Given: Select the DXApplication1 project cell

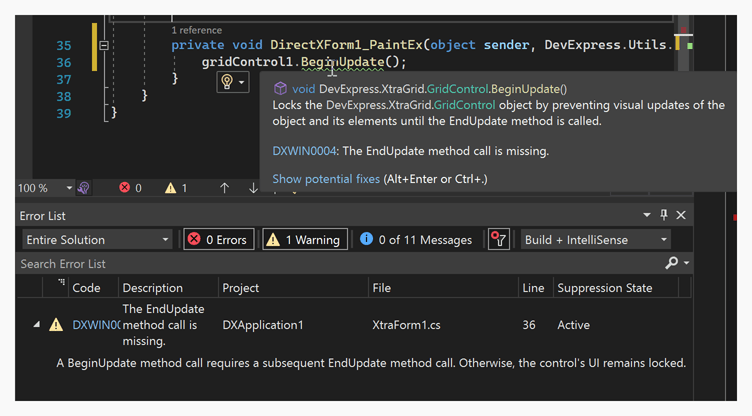Looking at the screenshot, I should [263, 325].
